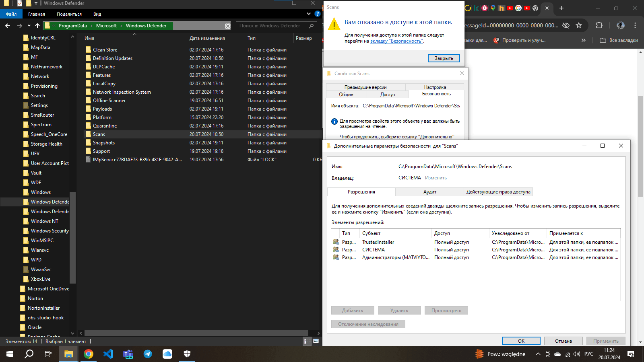The width and height of the screenshot is (644, 362).
Task: Open the volume control in system tray
Action: [577, 354]
